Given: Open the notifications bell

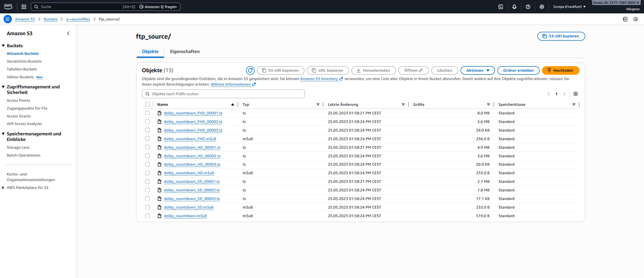Looking at the screenshot, I should 514,7.
